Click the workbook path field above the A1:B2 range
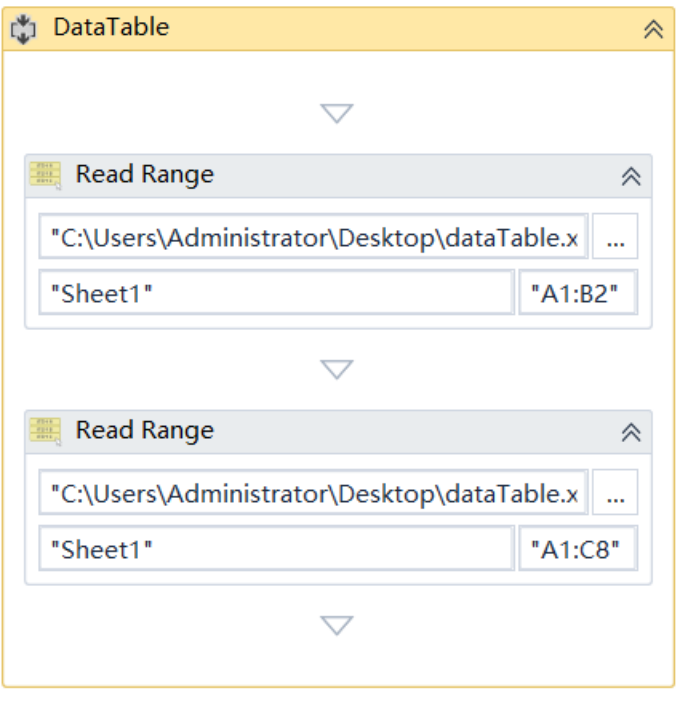This screenshot has height=704, width=688. point(314,239)
